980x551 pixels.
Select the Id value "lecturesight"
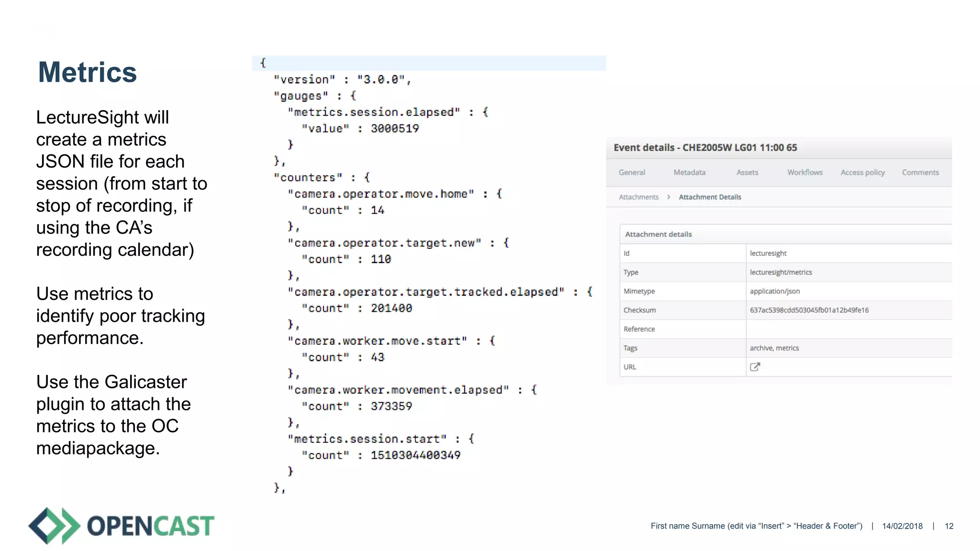pos(768,253)
